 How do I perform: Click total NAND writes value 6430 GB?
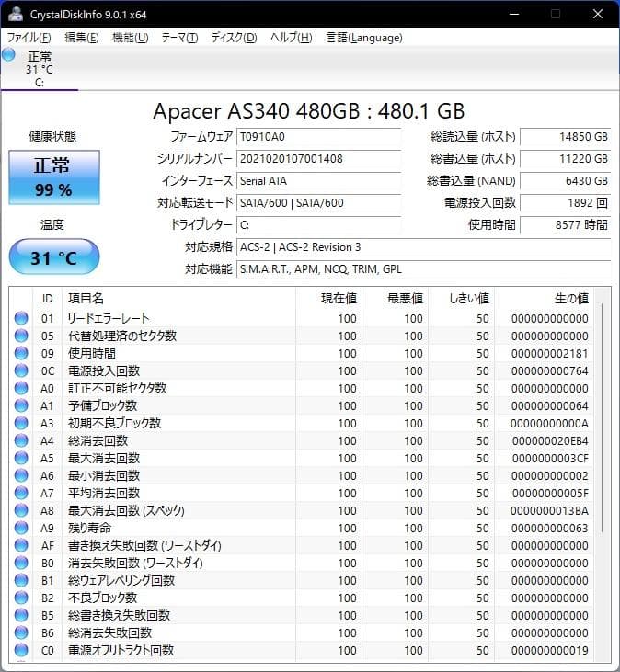(565, 181)
